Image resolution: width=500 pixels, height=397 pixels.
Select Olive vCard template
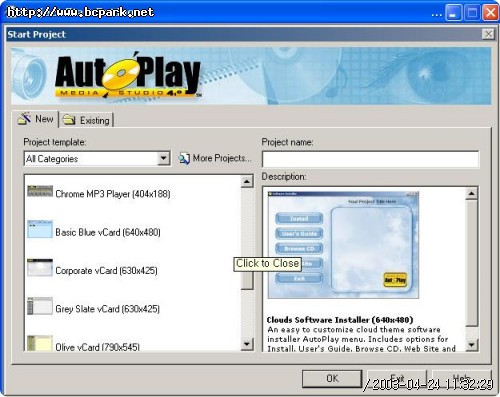pyautogui.click(x=97, y=347)
